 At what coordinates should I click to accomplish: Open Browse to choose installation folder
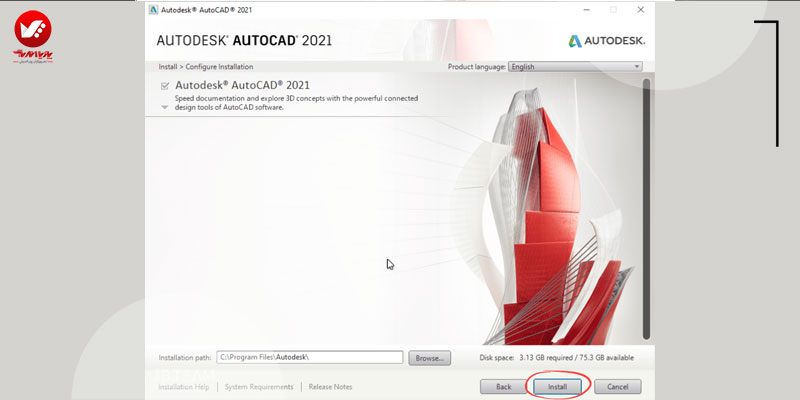click(x=430, y=358)
